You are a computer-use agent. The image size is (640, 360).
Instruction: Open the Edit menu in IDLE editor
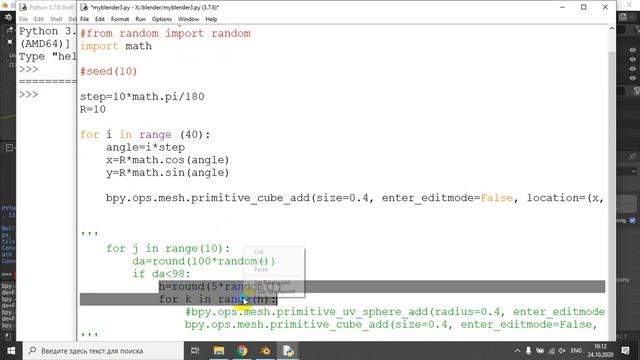[100, 19]
